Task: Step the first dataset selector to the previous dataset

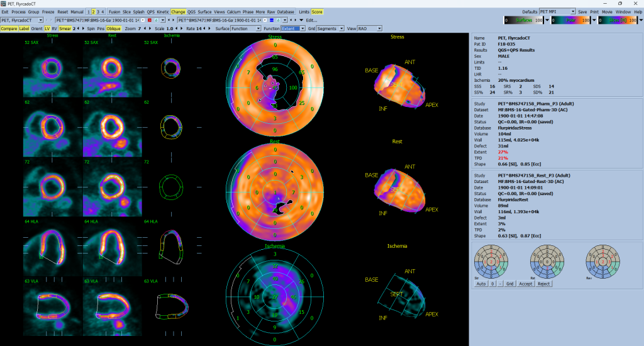Action: (169, 20)
